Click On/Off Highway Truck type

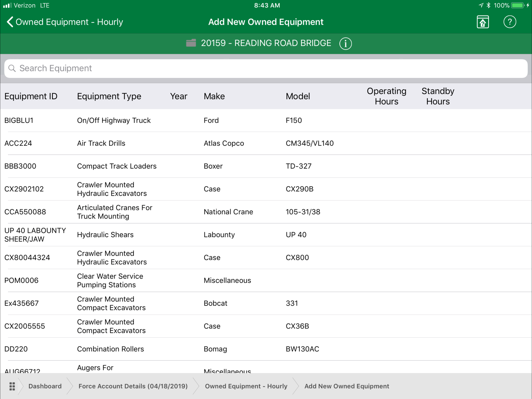click(x=114, y=120)
